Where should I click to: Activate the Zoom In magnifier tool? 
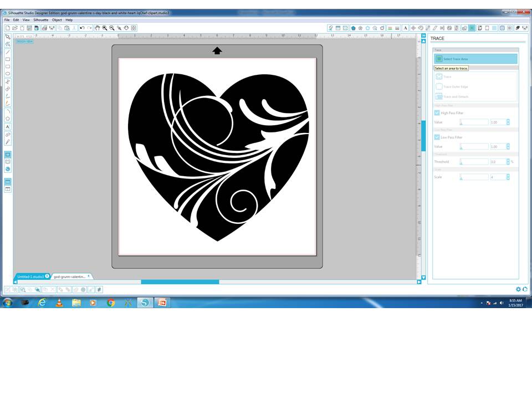coord(105,27)
